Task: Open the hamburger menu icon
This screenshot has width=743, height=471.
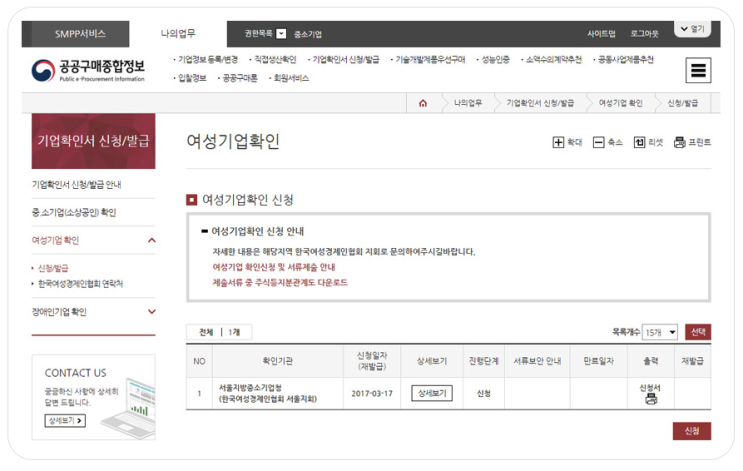Action: click(x=698, y=70)
